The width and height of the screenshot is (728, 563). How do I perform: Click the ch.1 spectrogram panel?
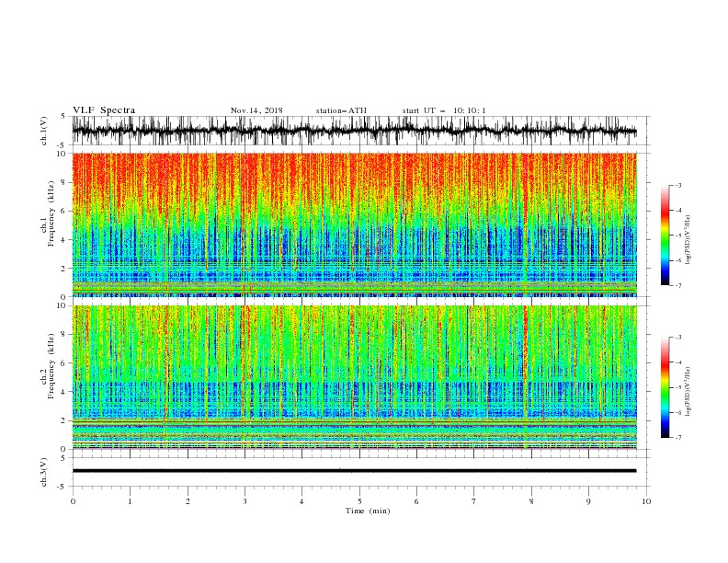pyautogui.click(x=354, y=224)
